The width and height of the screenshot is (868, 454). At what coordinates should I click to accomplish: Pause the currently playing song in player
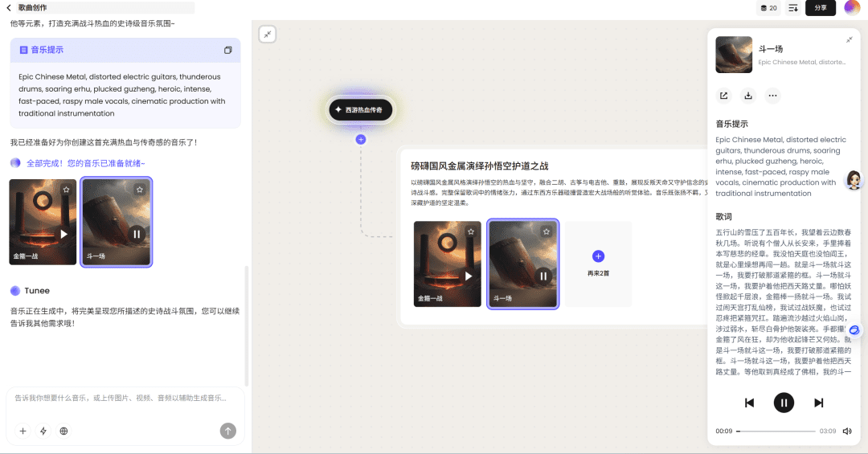point(784,403)
